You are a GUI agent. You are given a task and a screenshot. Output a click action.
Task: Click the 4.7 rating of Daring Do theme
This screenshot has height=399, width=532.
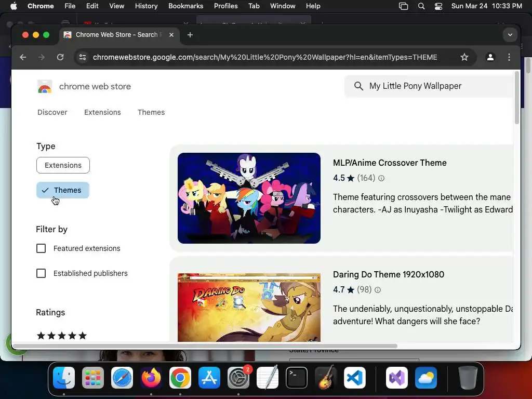pyautogui.click(x=344, y=290)
